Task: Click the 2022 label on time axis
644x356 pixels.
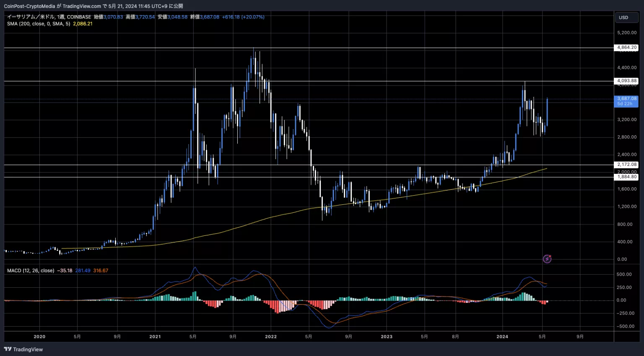Action: point(271,337)
